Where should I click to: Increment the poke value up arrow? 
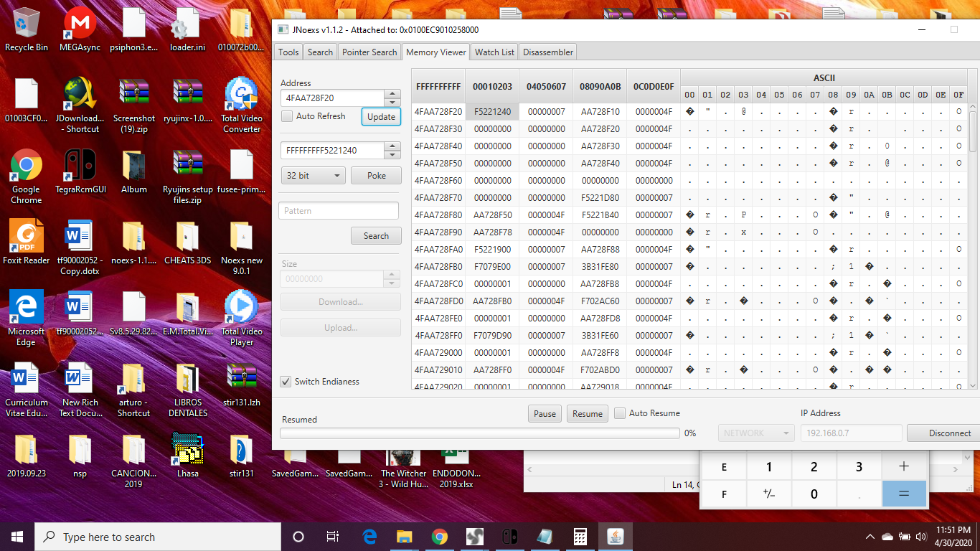pyautogui.click(x=392, y=146)
